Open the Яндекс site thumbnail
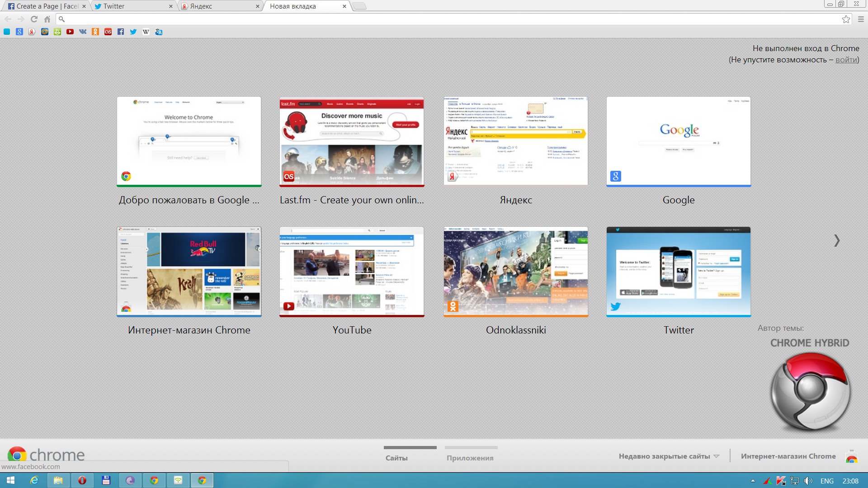Viewport: 868px width, 488px height. pyautogui.click(x=516, y=141)
